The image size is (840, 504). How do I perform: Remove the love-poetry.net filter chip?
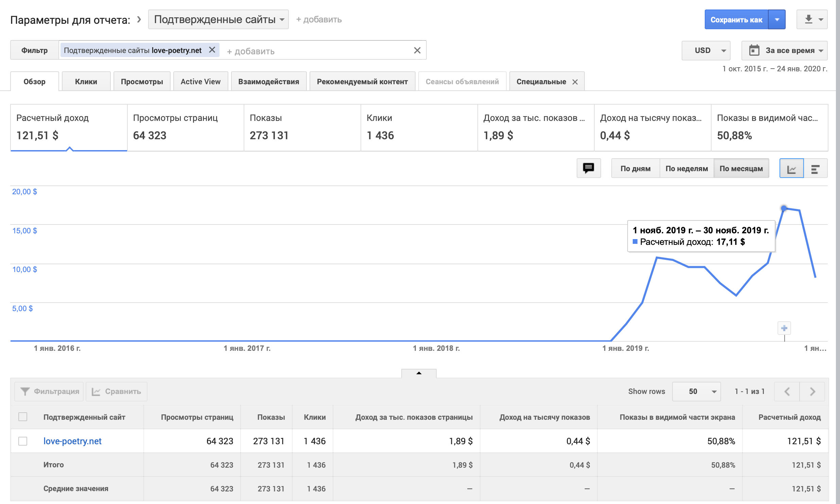click(212, 50)
